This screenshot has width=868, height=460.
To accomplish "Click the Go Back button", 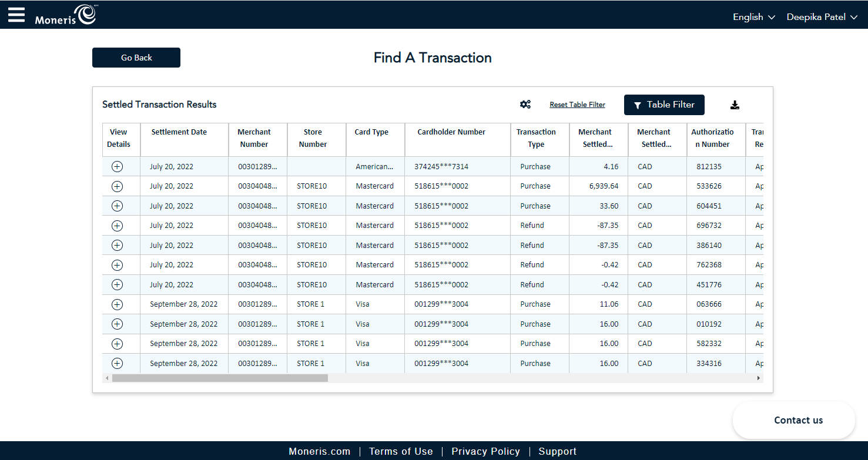I will pos(136,58).
